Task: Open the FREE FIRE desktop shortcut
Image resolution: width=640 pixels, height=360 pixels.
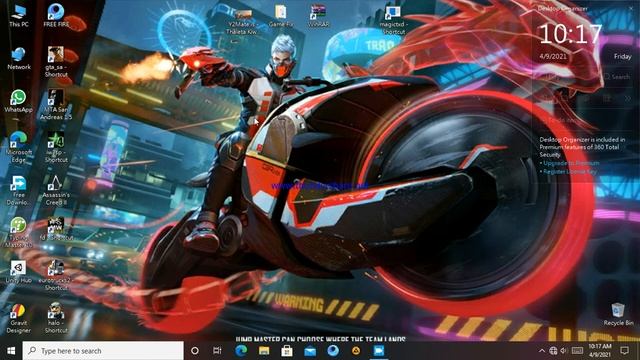Action: [x=56, y=16]
